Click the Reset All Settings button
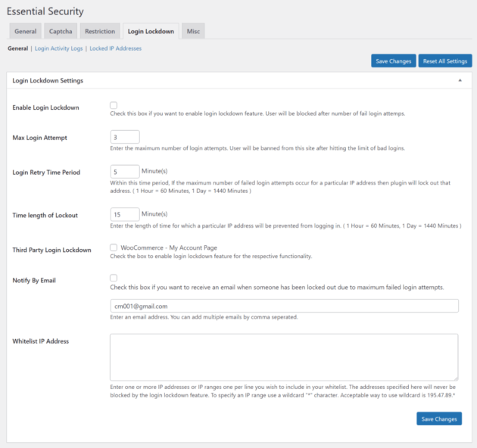Viewport: 477px width, 448px height. 445,61
